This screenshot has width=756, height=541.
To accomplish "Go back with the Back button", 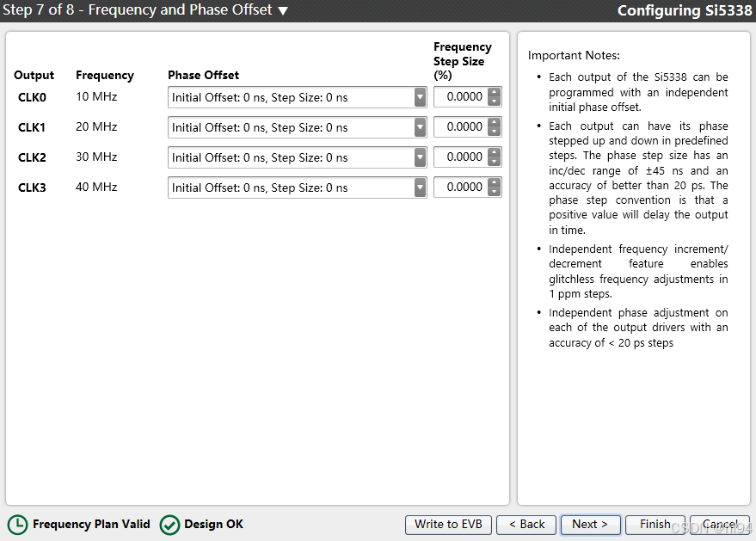I will click(526, 525).
